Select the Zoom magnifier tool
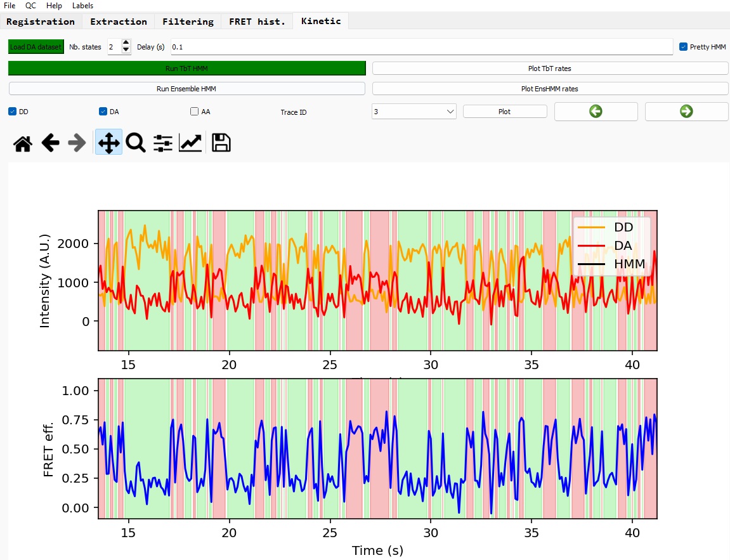Image resolution: width=730 pixels, height=560 pixels. [136, 143]
